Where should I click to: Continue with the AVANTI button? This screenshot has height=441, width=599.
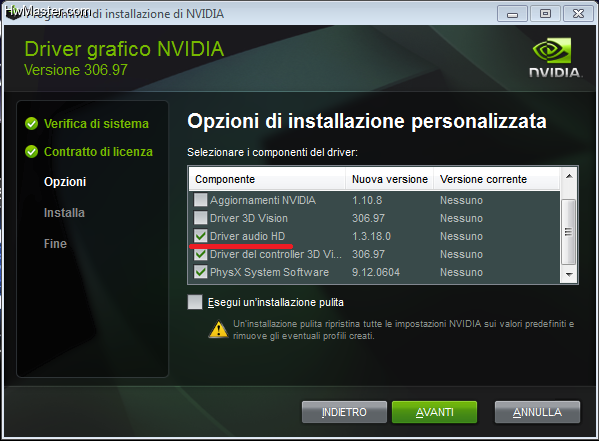point(434,412)
